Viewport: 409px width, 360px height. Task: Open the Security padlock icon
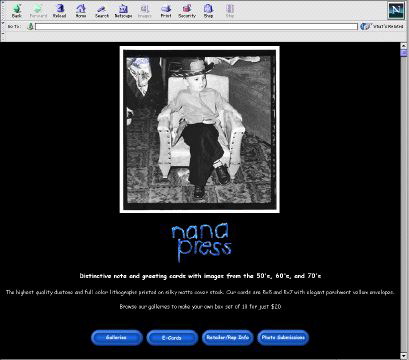[187, 11]
